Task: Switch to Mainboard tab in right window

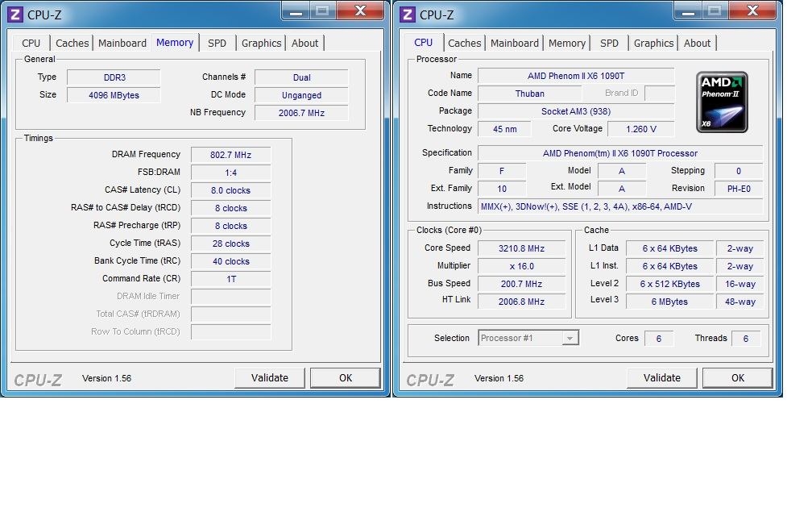Action: pyautogui.click(x=514, y=43)
